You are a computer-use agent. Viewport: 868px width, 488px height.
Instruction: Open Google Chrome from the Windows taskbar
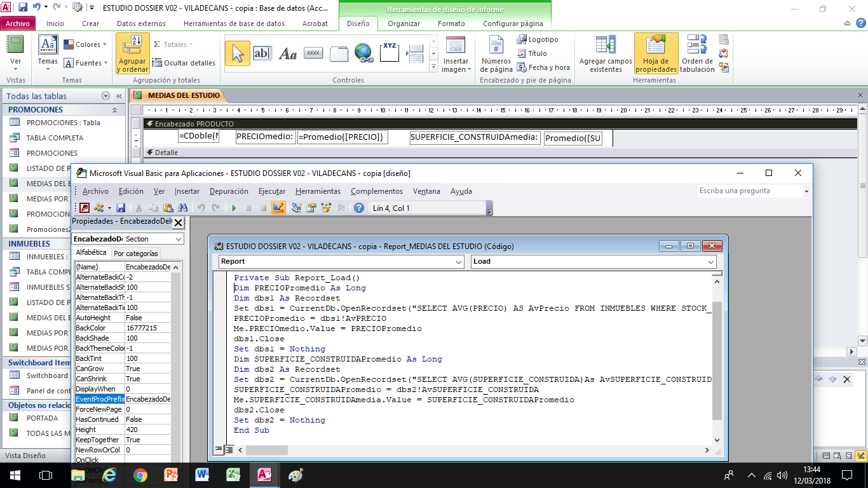(140, 475)
